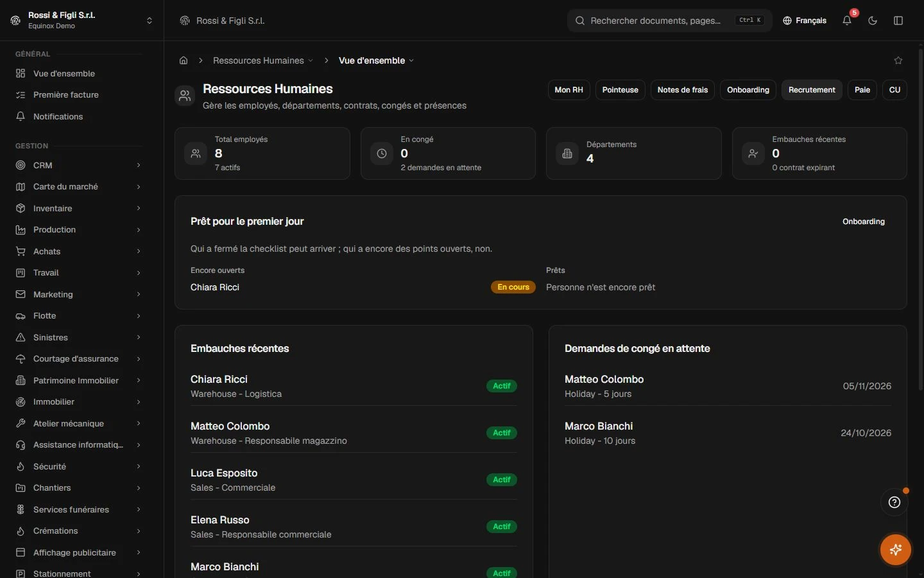Screen dimensions: 924x578
Task: Click the En cours badge for Chiara Ricci
Action: click(513, 287)
